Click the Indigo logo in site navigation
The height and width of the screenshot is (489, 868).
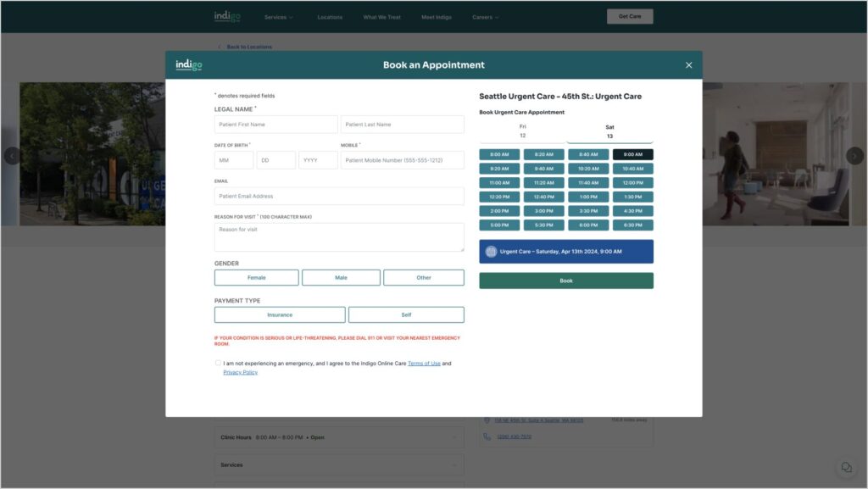point(227,16)
